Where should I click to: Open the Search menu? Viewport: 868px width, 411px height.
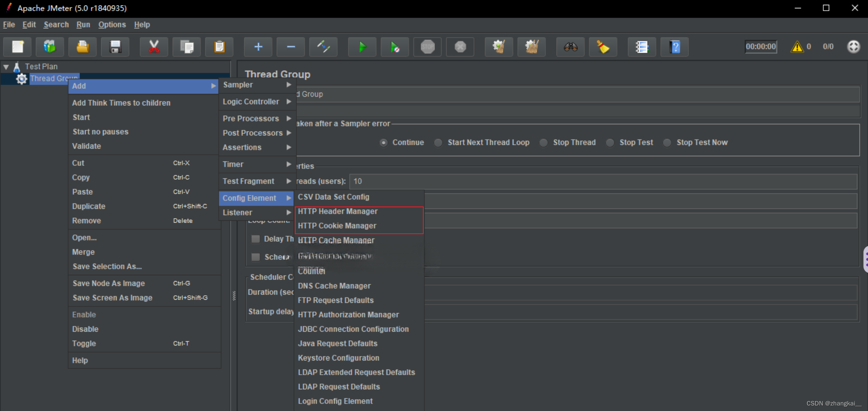pos(56,24)
